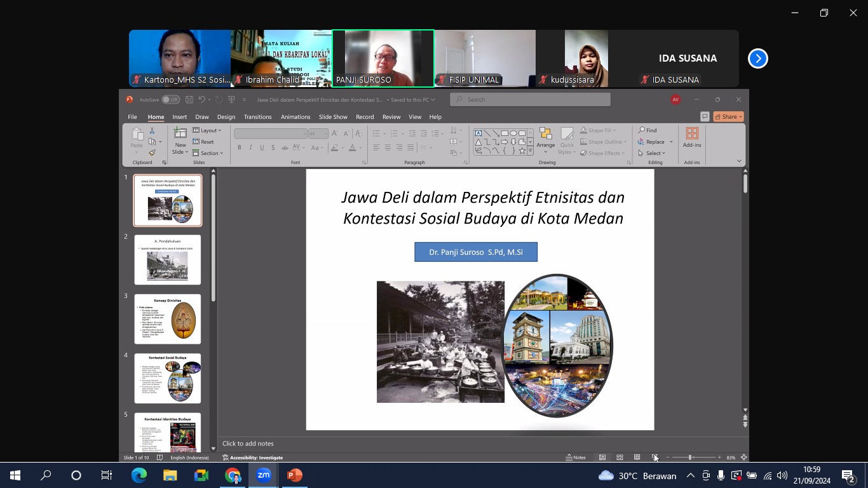Click the Copy icon

(153, 142)
